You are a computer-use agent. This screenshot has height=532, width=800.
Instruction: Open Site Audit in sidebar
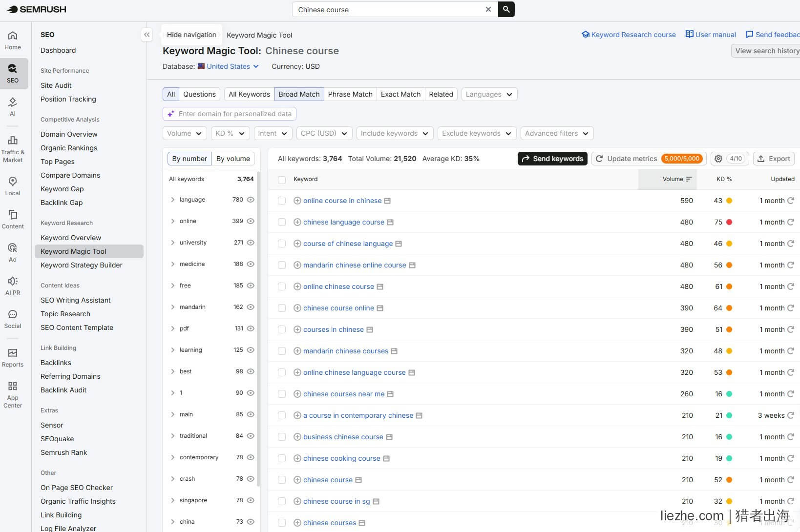click(x=56, y=85)
